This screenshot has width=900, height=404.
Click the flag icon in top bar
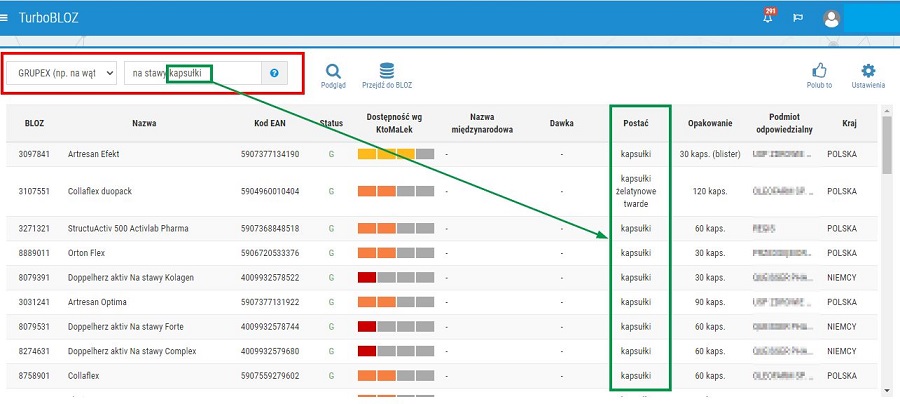(x=798, y=18)
